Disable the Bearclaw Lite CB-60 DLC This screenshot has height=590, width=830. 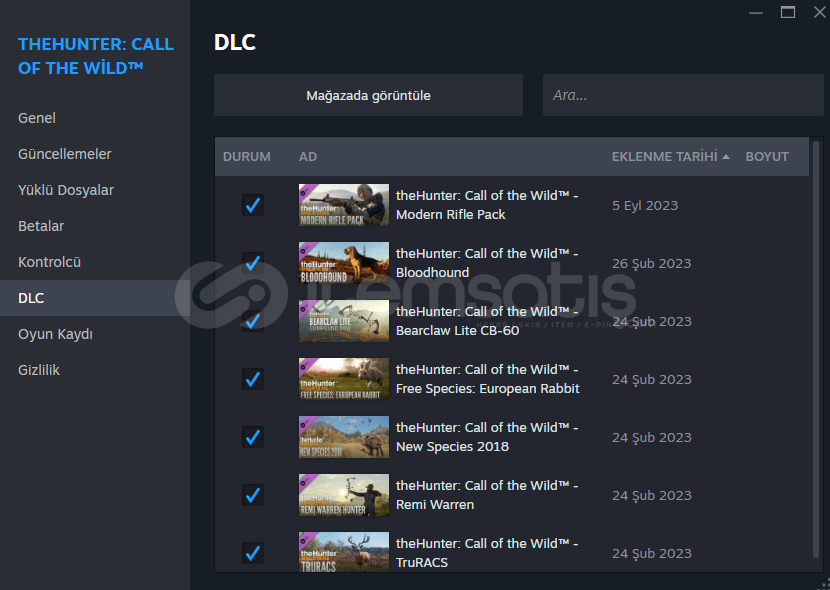[252, 321]
